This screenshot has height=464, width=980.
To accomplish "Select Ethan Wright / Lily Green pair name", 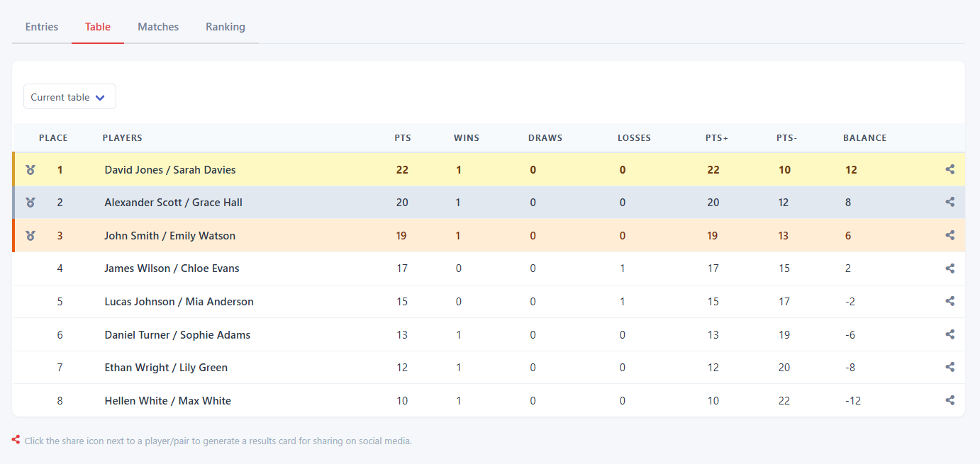I will click(x=166, y=368).
